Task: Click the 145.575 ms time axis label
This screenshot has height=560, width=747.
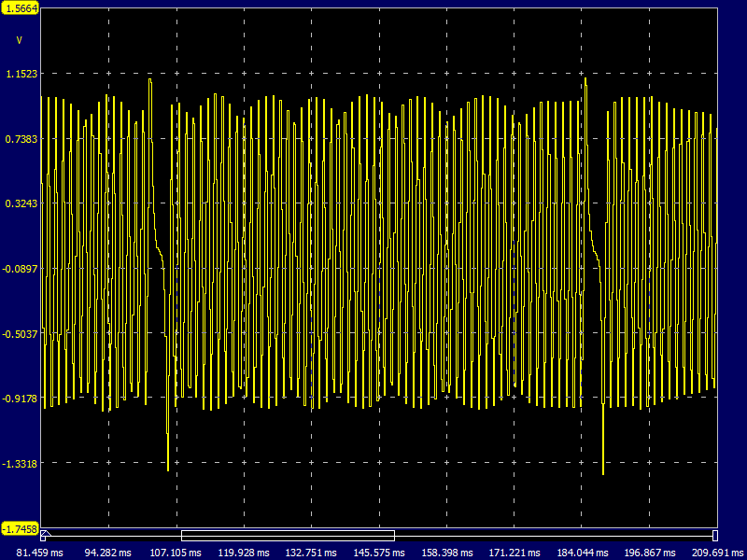Action: 379,553
